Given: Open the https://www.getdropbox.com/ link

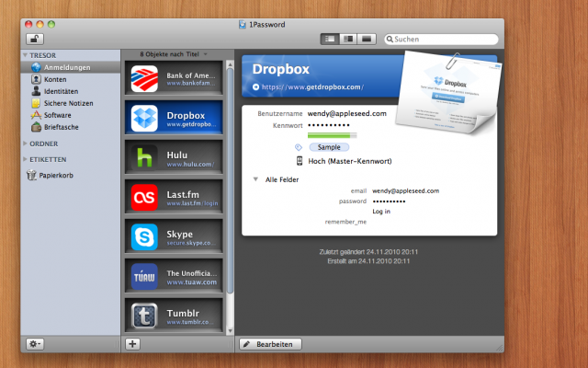Looking at the screenshot, I should [312, 86].
